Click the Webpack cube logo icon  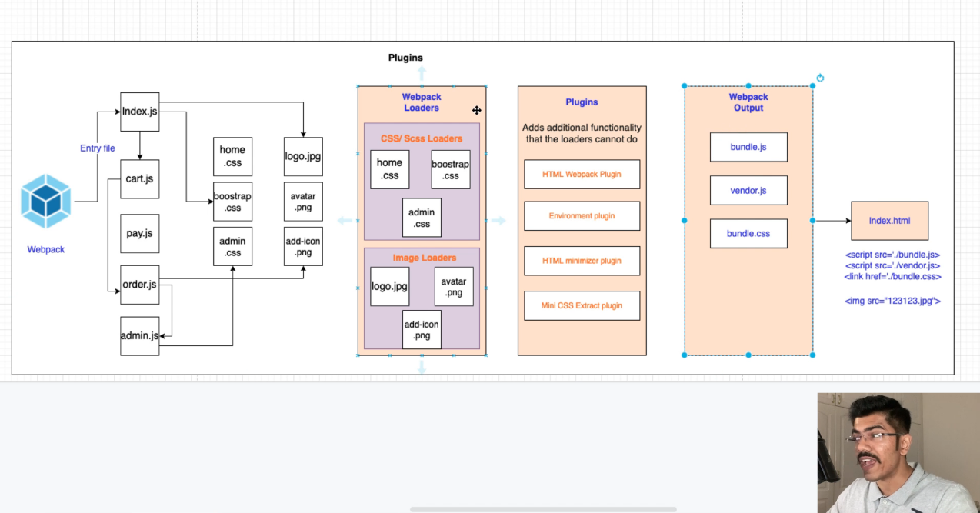click(x=46, y=202)
